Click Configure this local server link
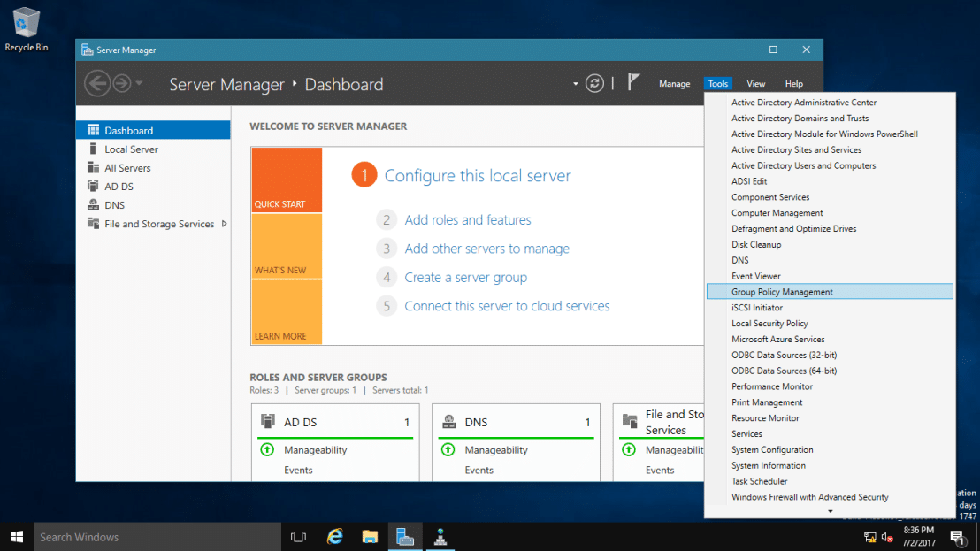This screenshot has height=551, width=980. coord(478,175)
